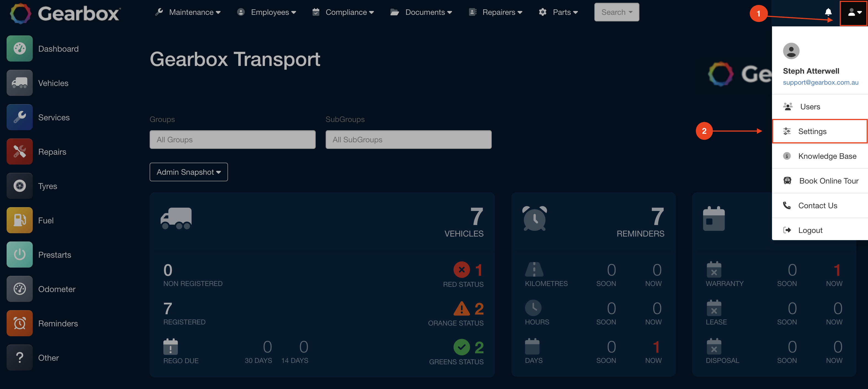Click the Non Registered count 0
This screenshot has height=389, width=868.
click(x=168, y=270)
